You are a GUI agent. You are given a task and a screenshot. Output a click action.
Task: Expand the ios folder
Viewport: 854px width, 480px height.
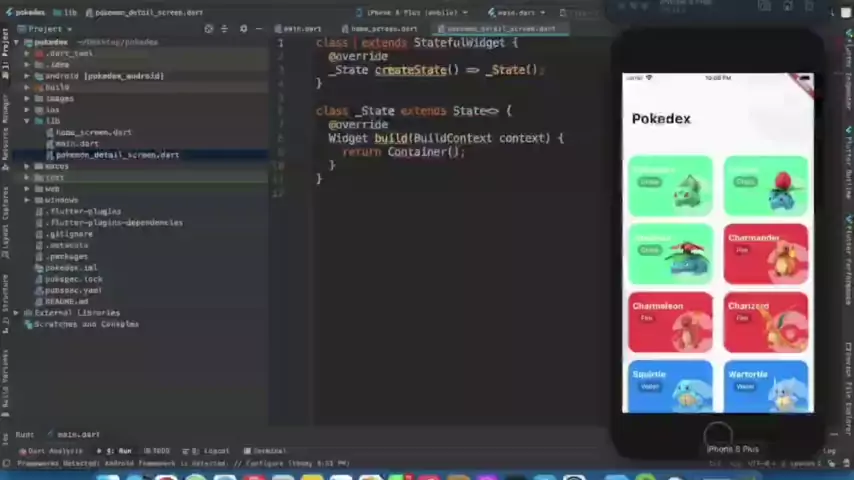point(27,110)
